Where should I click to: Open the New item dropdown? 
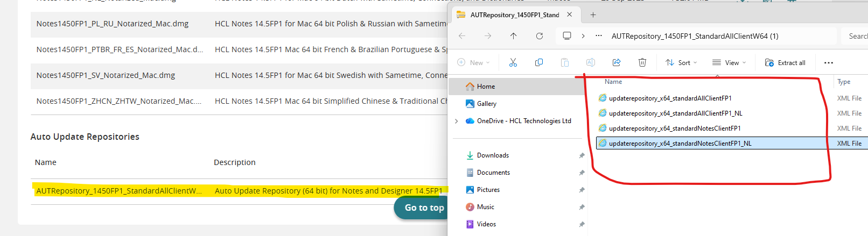coord(473,63)
